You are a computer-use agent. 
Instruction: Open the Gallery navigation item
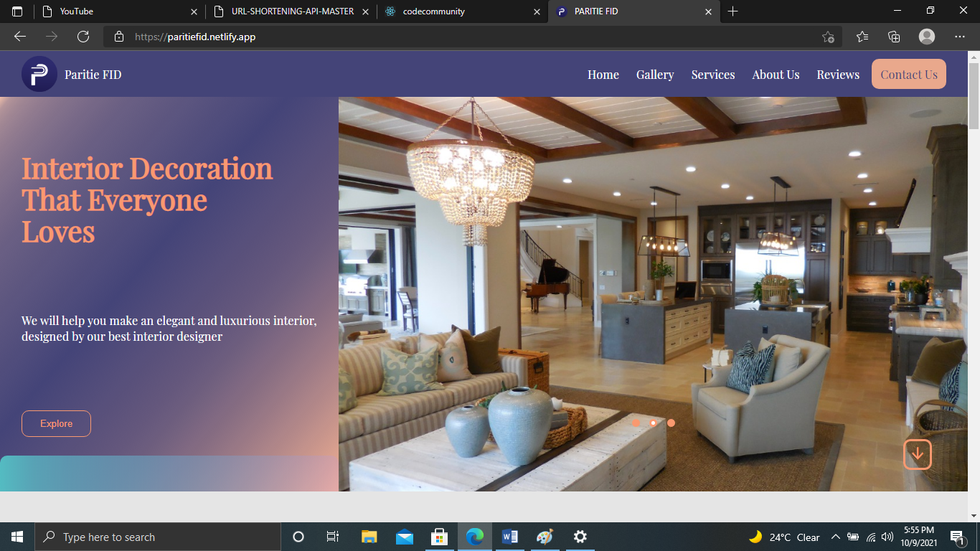(655, 75)
